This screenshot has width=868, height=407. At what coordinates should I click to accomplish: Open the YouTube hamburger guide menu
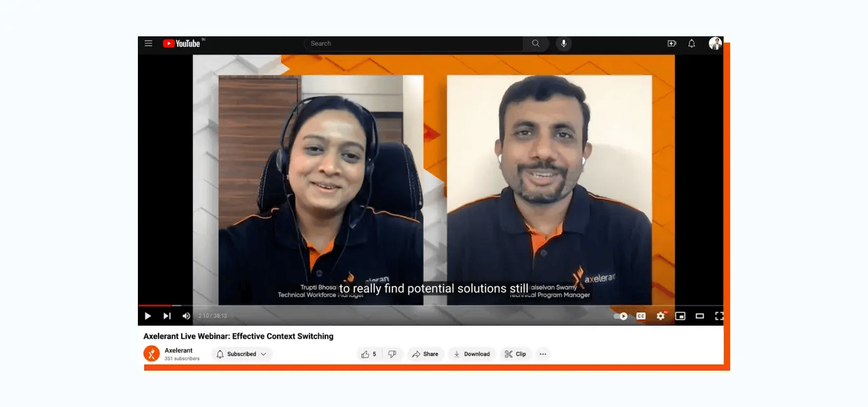coord(149,43)
